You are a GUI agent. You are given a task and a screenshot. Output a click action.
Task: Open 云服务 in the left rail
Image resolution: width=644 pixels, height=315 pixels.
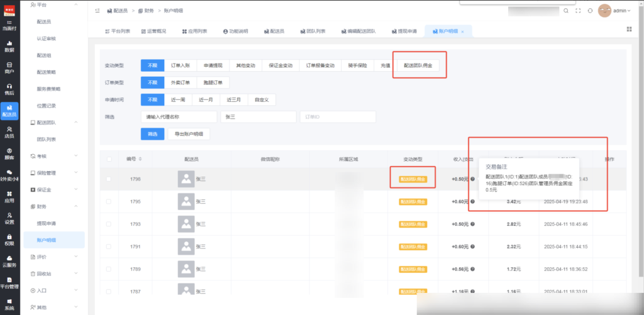tap(9, 261)
